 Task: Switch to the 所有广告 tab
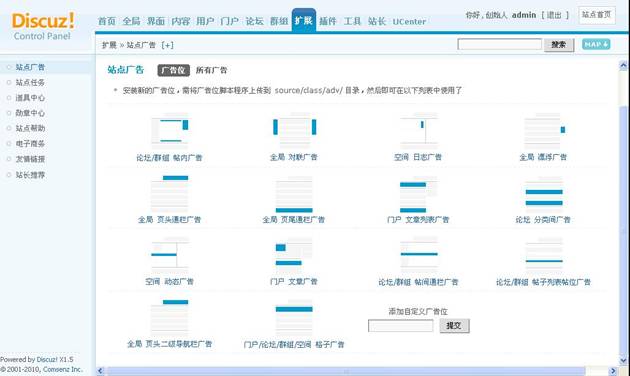pyautogui.click(x=211, y=70)
